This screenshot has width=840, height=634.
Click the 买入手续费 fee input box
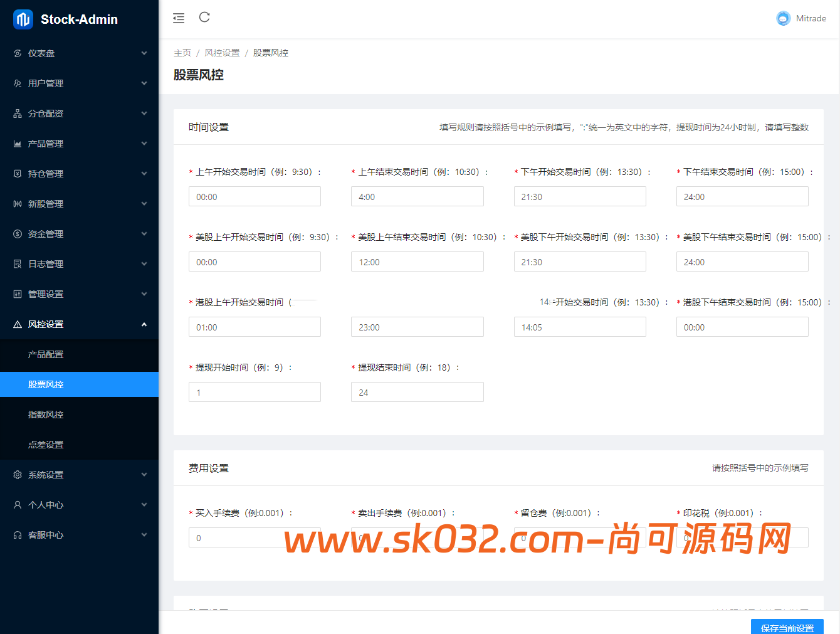point(255,537)
